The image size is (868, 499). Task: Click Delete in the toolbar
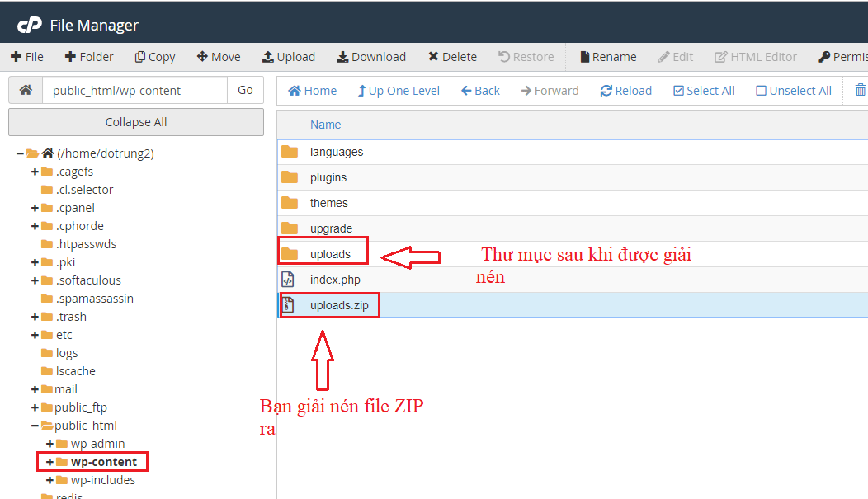(x=452, y=57)
